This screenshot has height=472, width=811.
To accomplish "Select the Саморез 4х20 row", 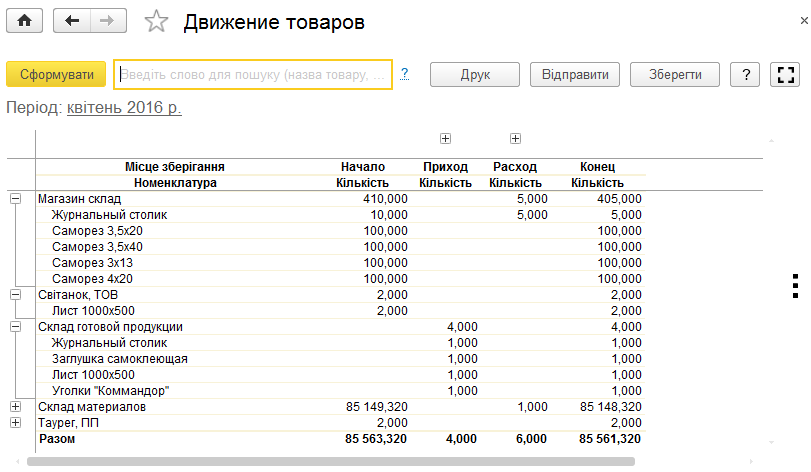I will tap(92, 279).
